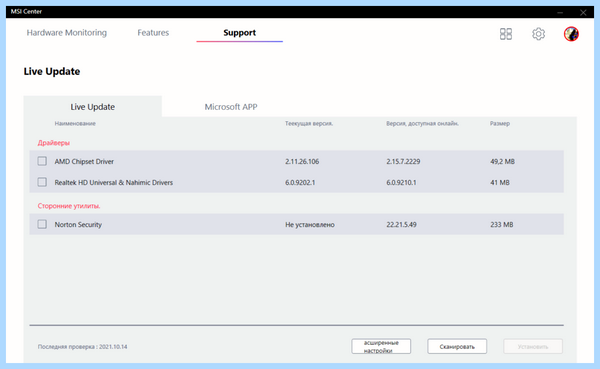Open the user profile avatar

571,34
